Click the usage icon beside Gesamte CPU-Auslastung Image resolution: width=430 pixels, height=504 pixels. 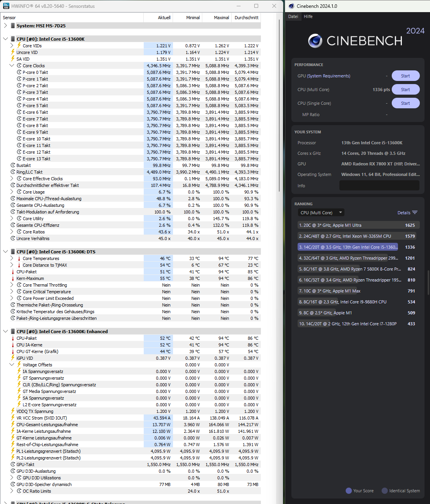13,205
